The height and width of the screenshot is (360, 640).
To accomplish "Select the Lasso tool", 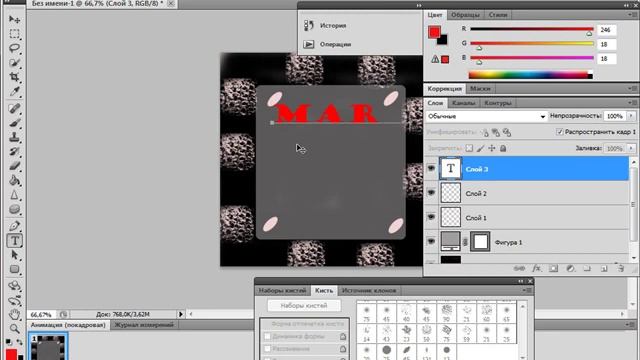I will [x=14, y=48].
